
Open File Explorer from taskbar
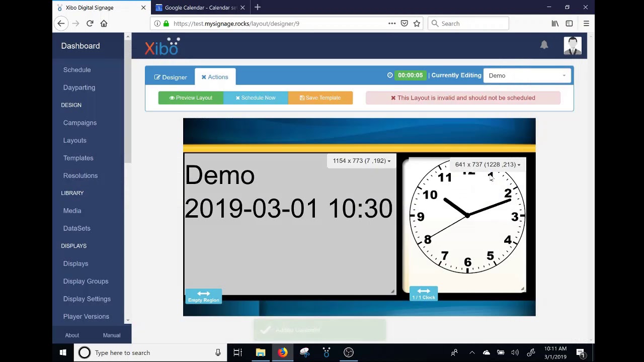260,352
